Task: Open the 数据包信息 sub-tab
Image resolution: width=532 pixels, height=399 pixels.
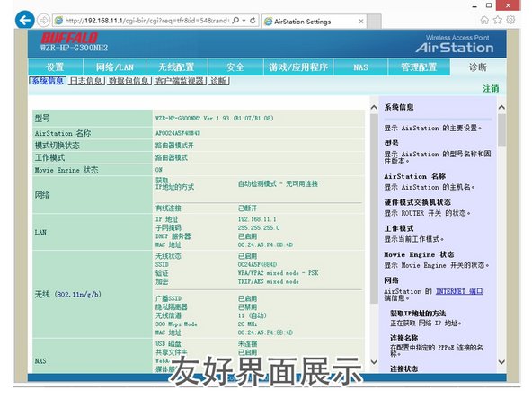Action: tap(129, 81)
